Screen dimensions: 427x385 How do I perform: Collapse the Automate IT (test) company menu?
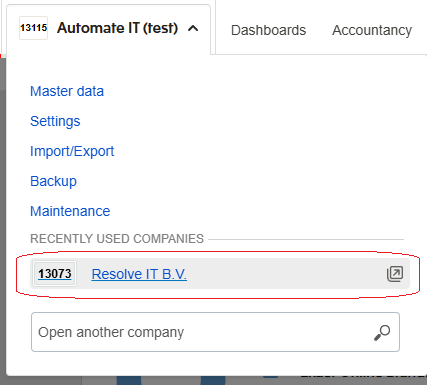193,28
